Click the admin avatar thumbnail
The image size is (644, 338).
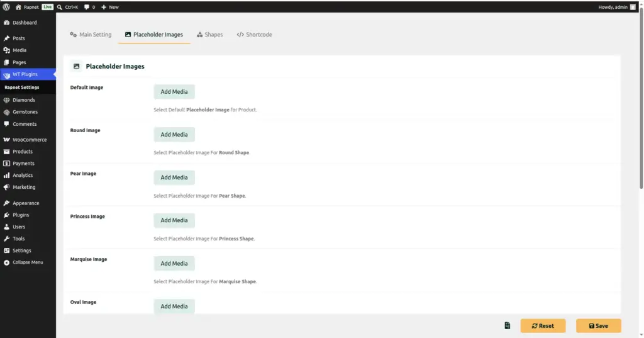[x=633, y=7]
